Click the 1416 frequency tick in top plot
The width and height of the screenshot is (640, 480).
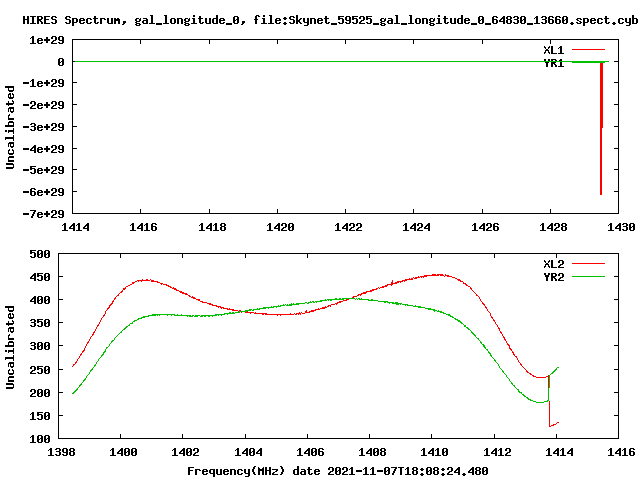(143, 227)
